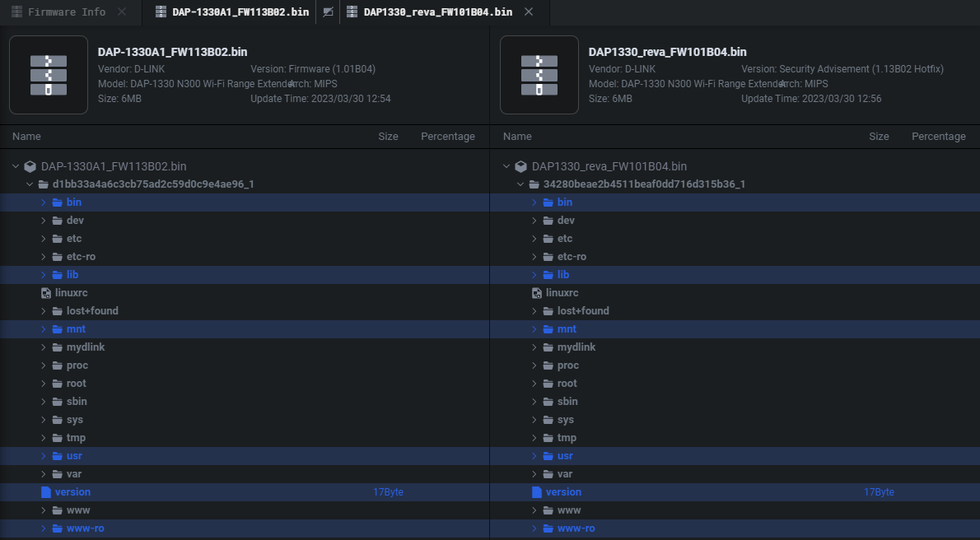Close the Firmware Info tab
The image size is (980, 540).
pos(122,12)
